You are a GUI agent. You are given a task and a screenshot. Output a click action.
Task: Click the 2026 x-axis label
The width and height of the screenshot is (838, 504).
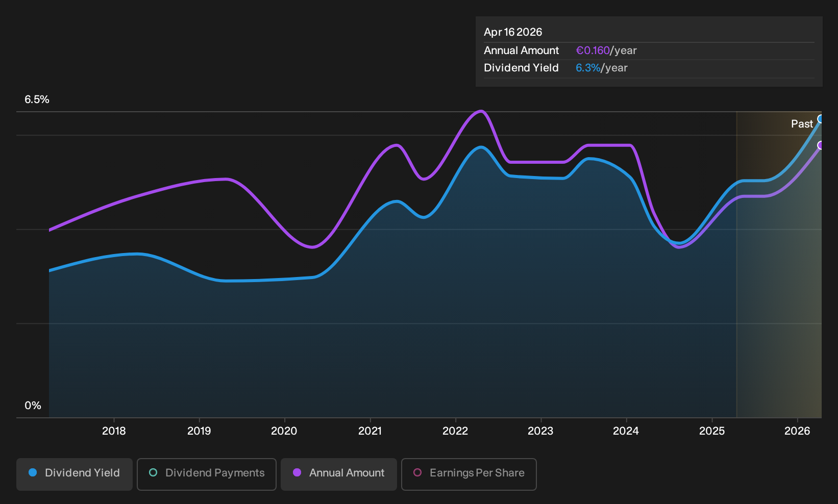(797, 431)
